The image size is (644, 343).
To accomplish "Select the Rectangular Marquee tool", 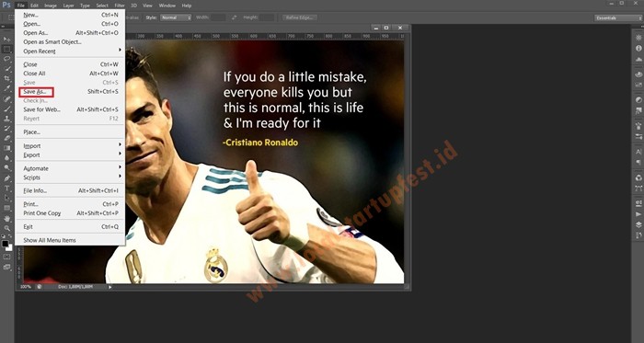I will coord(6,50).
